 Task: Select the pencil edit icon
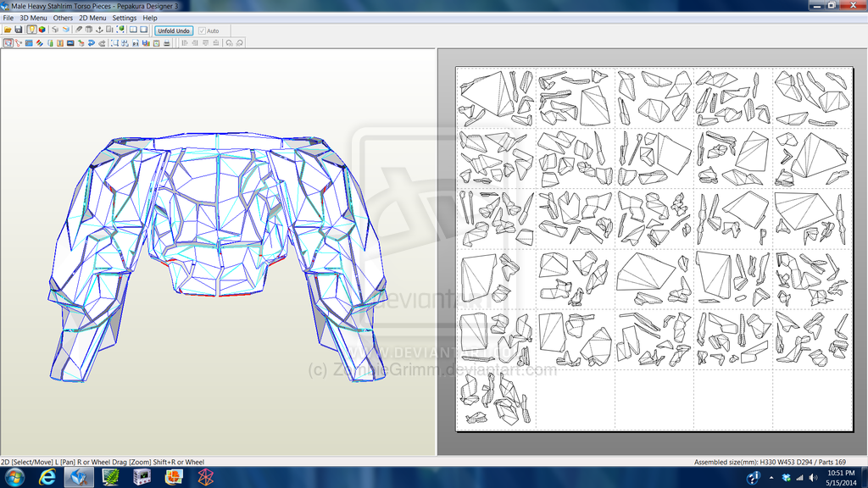coord(79,30)
